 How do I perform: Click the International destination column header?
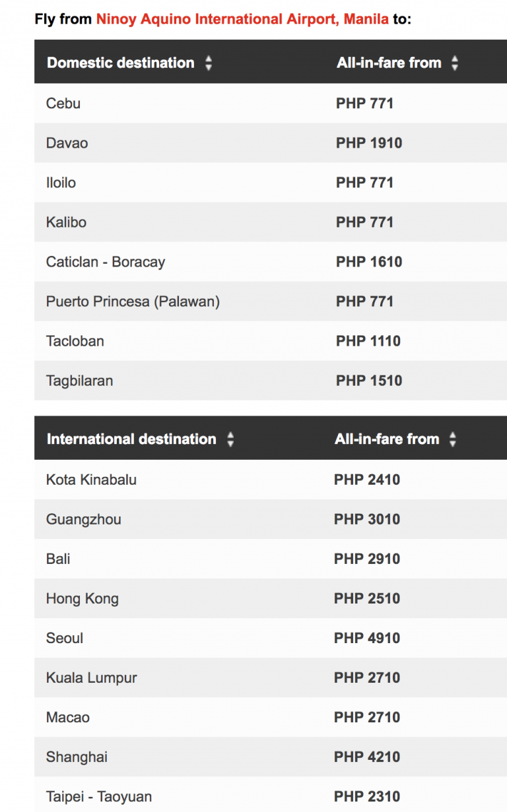(x=131, y=439)
